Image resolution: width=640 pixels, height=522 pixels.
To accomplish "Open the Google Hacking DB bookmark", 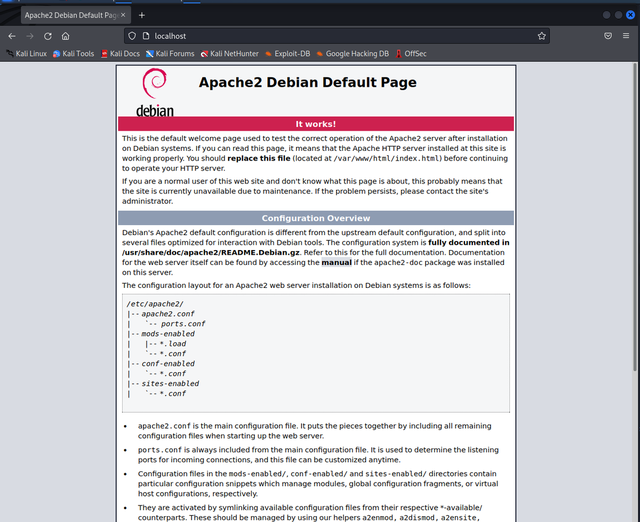I will coord(352,53).
